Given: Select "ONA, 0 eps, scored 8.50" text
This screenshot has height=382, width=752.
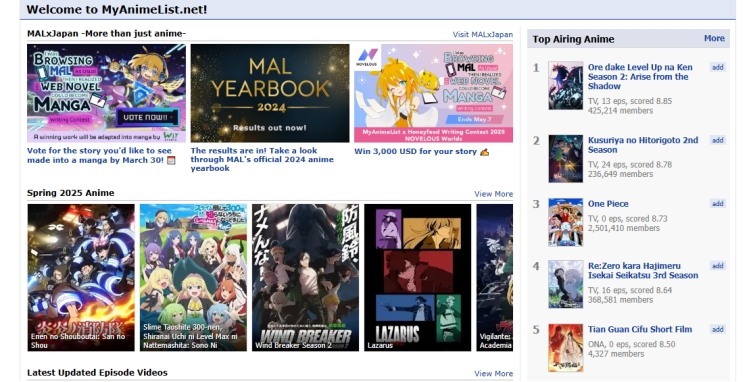Looking at the screenshot, I should [x=632, y=344].
